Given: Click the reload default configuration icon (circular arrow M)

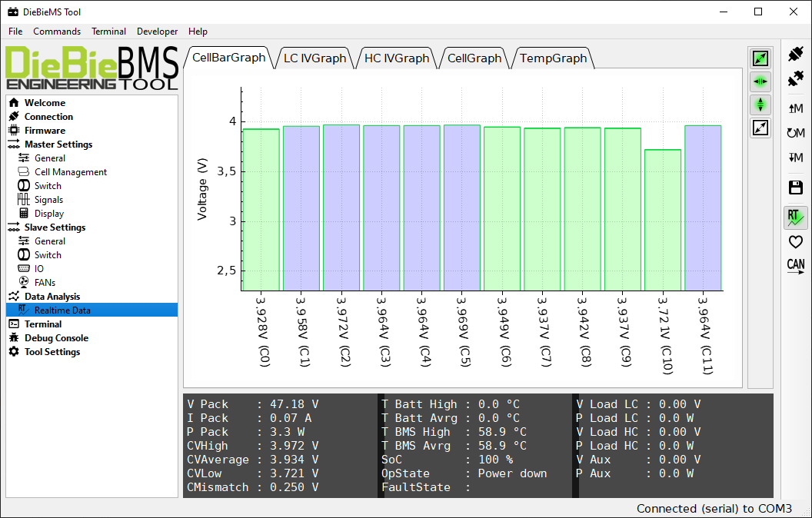Looking at the screenshot, I should 796,133.
